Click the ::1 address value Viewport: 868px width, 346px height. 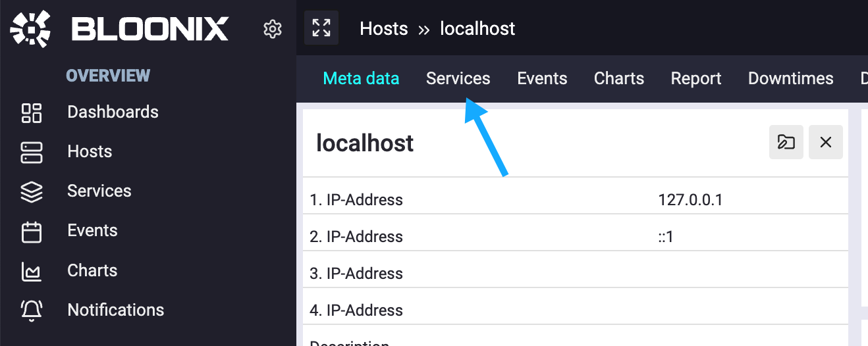tap(666, 237)
